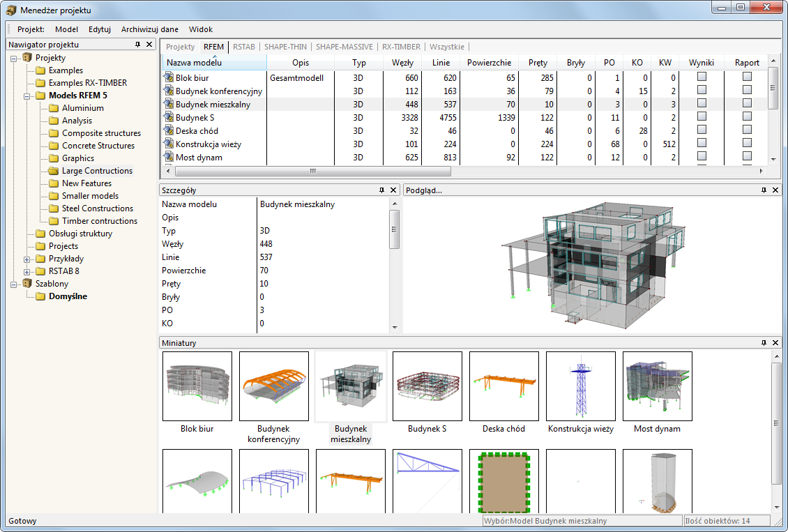Image resolution: width=788 pixels, height=532 pixels.
Task: Click the Obsługi struktury folder icon
Action: click(x=40, y=234)
